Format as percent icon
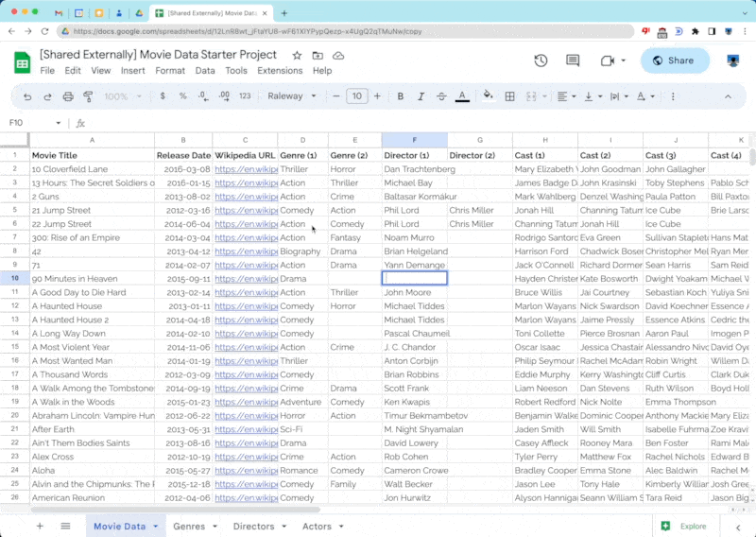This screenshot has width=756, height=537. tap(182, 96)
